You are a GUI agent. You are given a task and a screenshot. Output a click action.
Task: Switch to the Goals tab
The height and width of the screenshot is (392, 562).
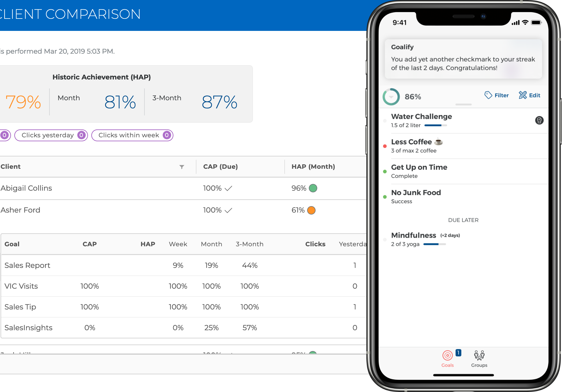click(447, 359)
